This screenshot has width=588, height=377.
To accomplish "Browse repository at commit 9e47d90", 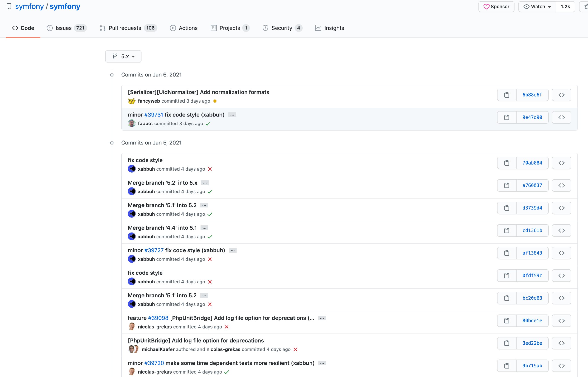I will pos(561,117).
